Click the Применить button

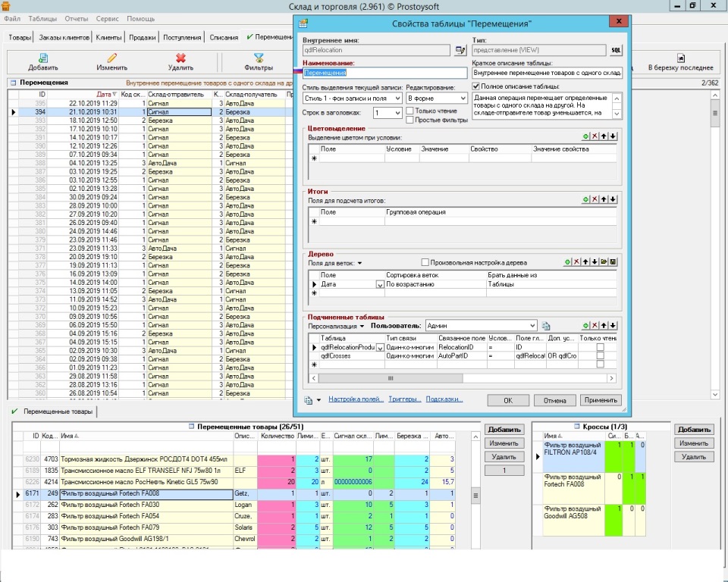pyautogui.click(x=601, y=400)
